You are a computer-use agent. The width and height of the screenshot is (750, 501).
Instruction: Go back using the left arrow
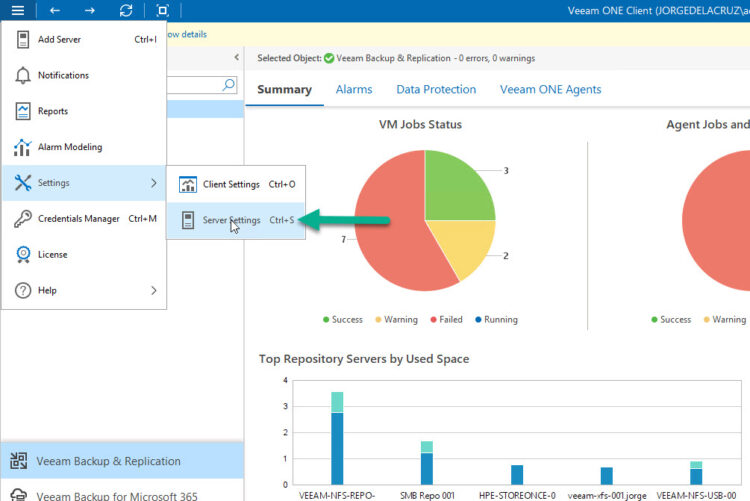tap(54, 10)
